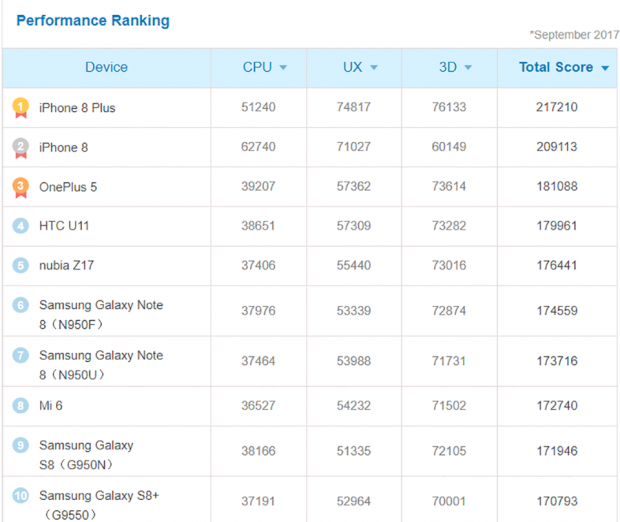Click the Performance Ranking heading

[93, 20]
